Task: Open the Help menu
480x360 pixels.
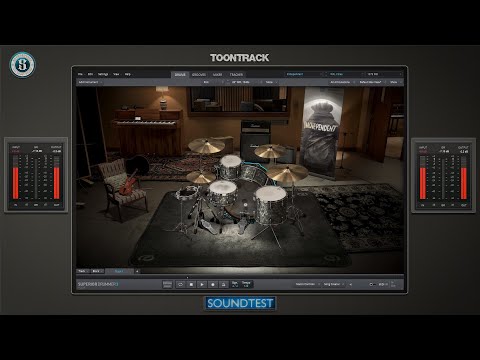Action: click(x=128, y=74)
